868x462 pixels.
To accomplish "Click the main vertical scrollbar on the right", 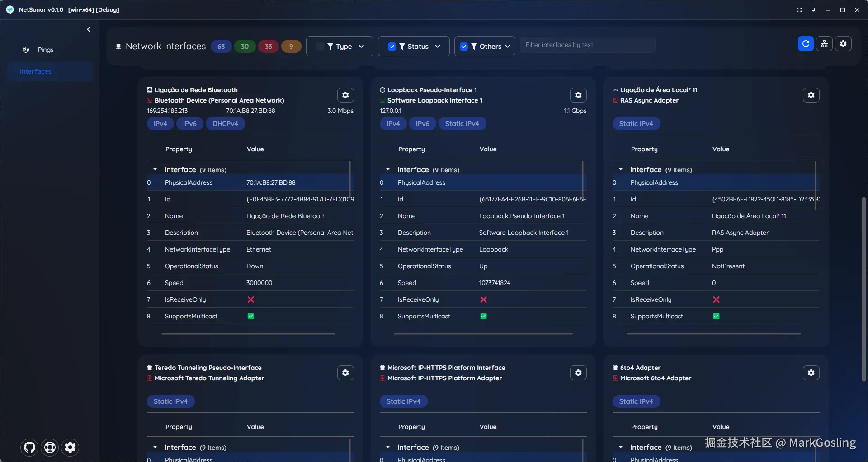I will tap(863, 289).
